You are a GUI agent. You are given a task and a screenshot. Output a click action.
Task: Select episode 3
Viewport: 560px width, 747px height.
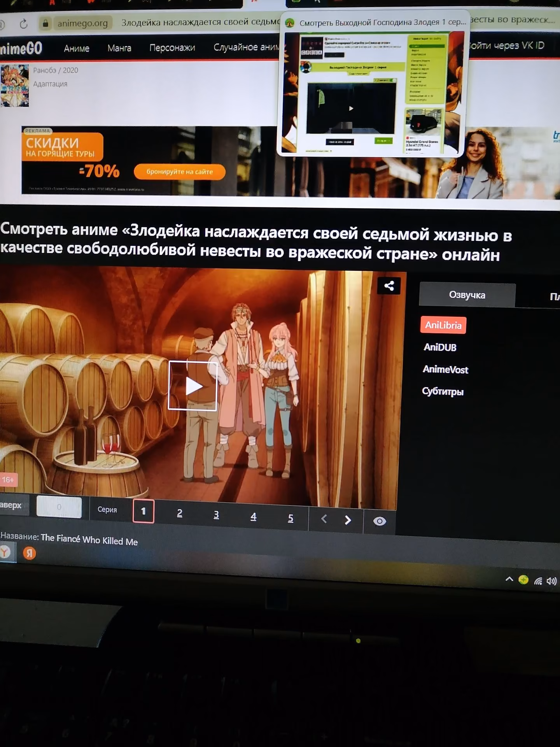pyautogui.click(x=216, y=515)
